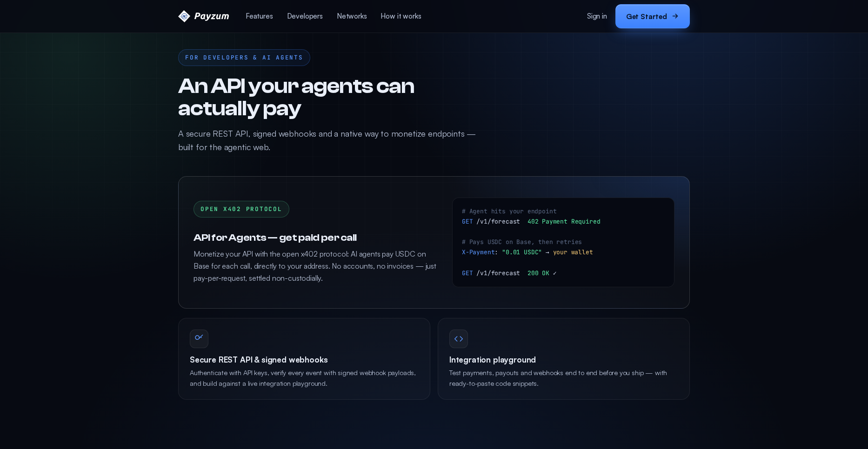Click the key icon for Secure REST API

(199, 339)
